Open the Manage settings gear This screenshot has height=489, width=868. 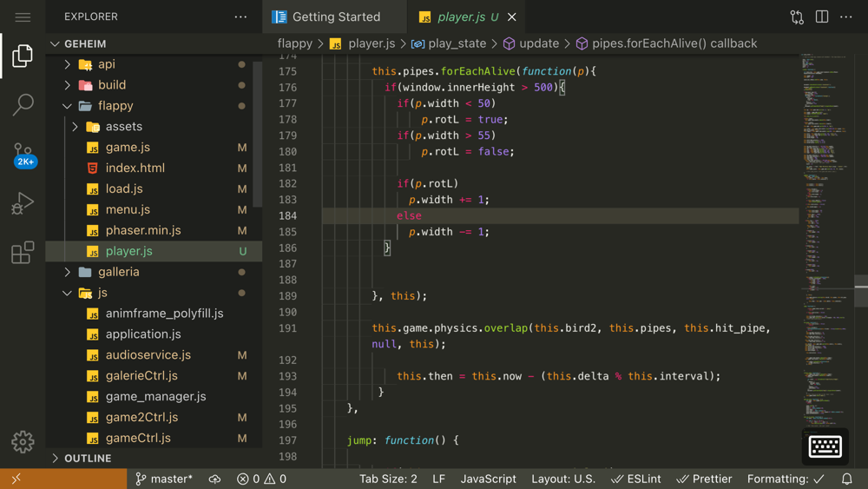23,442
